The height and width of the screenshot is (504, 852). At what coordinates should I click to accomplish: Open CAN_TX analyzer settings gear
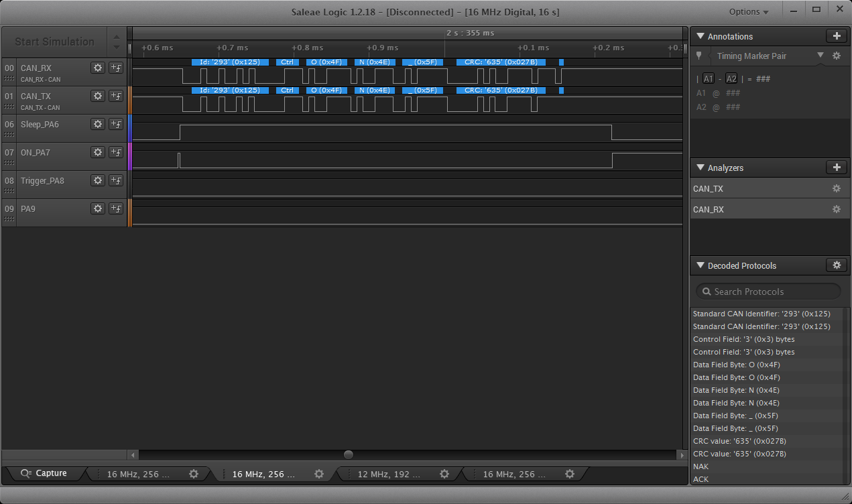pyautogui.click(x=836, y=189)
